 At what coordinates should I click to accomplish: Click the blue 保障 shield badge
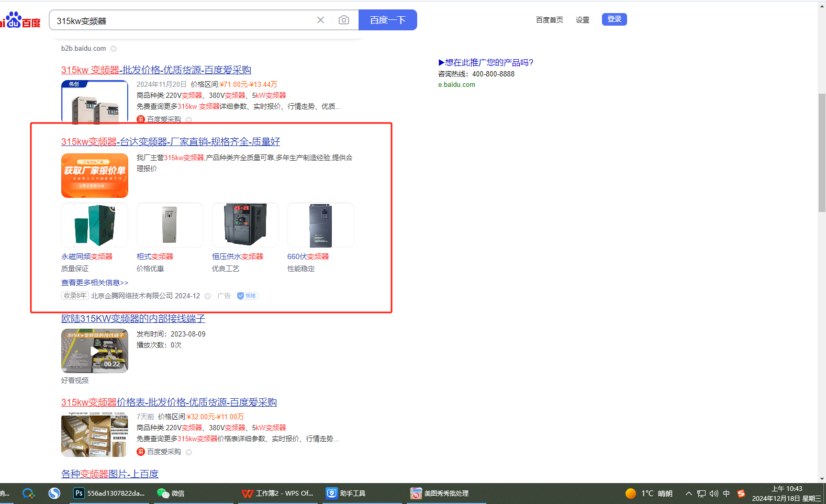coord(248,296)
